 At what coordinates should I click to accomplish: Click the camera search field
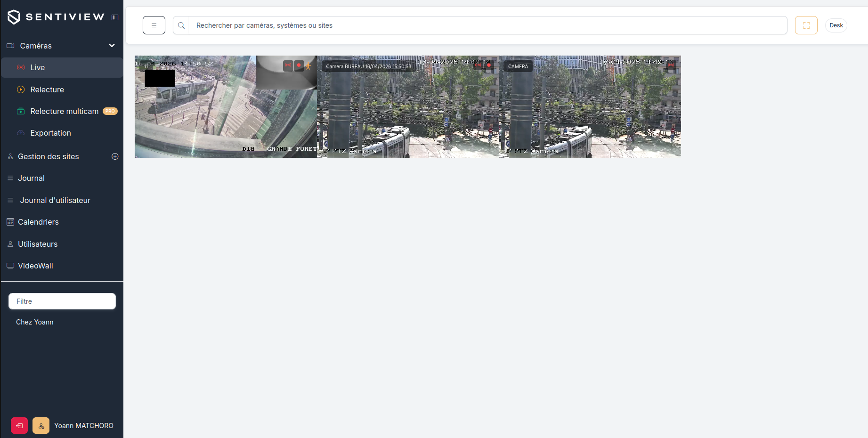480,25
